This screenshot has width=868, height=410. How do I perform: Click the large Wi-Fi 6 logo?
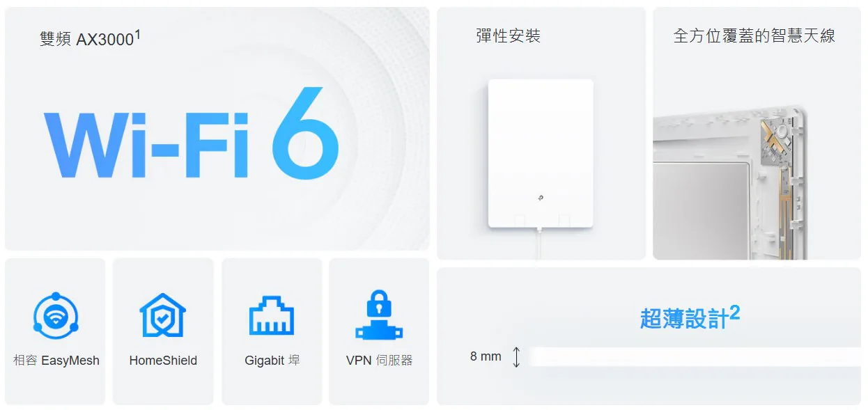[192, 134]
